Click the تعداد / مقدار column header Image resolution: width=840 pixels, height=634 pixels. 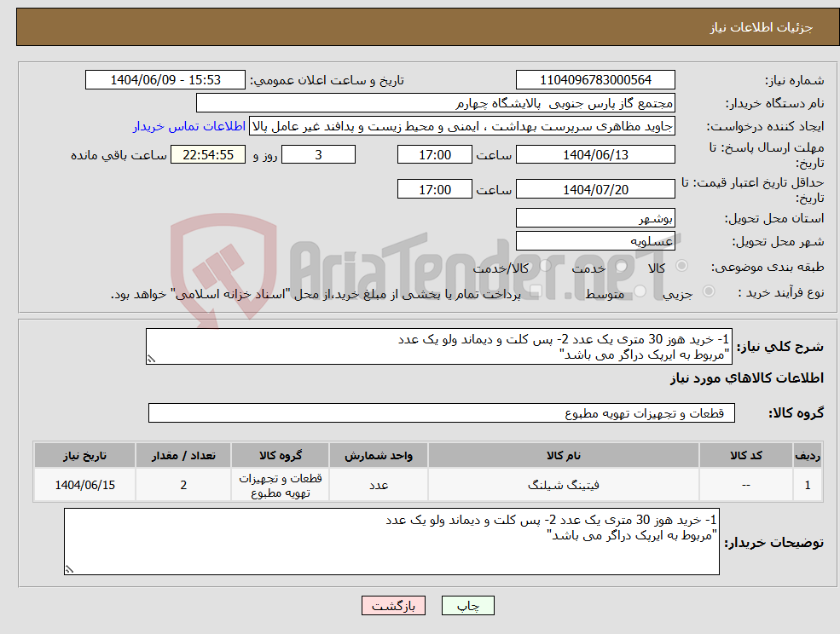pyautogui.click(x=183, y=455)
